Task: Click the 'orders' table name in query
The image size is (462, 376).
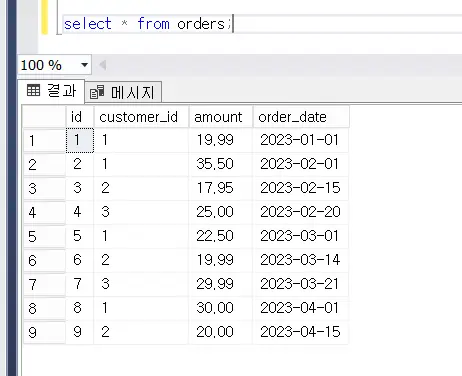Action: (201, 24)
